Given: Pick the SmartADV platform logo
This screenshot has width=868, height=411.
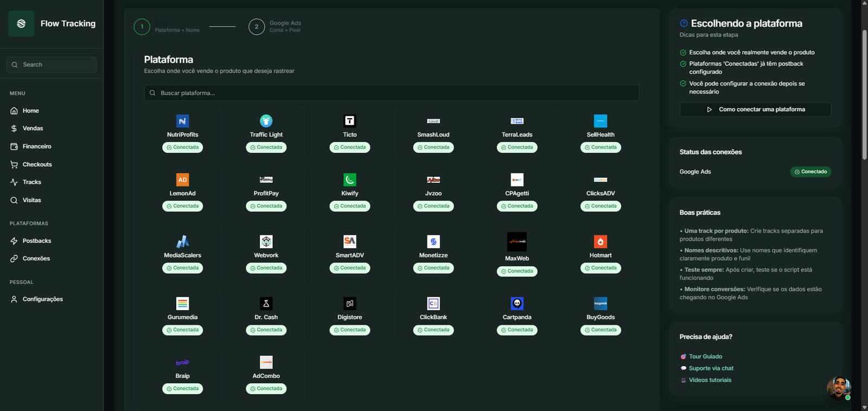Looking at the screenshot, I should pos(349,241).
